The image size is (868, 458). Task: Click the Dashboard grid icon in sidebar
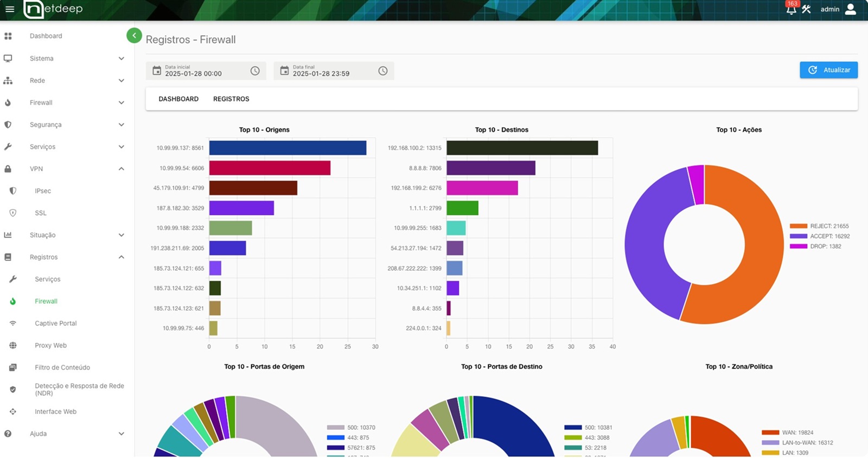point(8,36)
